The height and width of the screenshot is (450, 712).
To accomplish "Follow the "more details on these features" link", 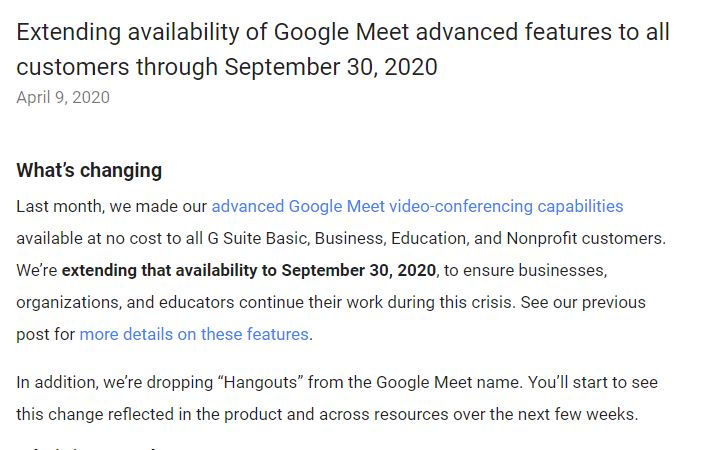I will (x=194, y=335).
